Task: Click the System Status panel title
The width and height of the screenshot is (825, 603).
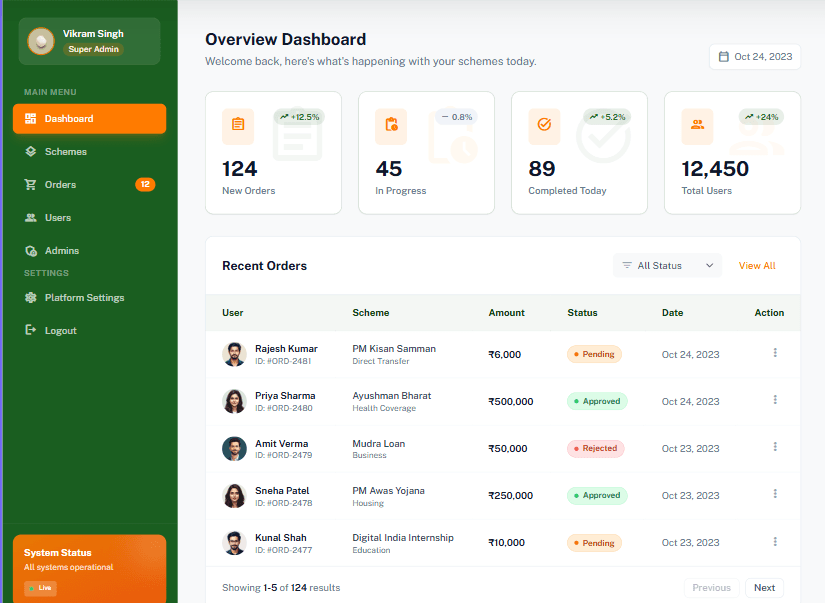Action: tap(57, 552)
